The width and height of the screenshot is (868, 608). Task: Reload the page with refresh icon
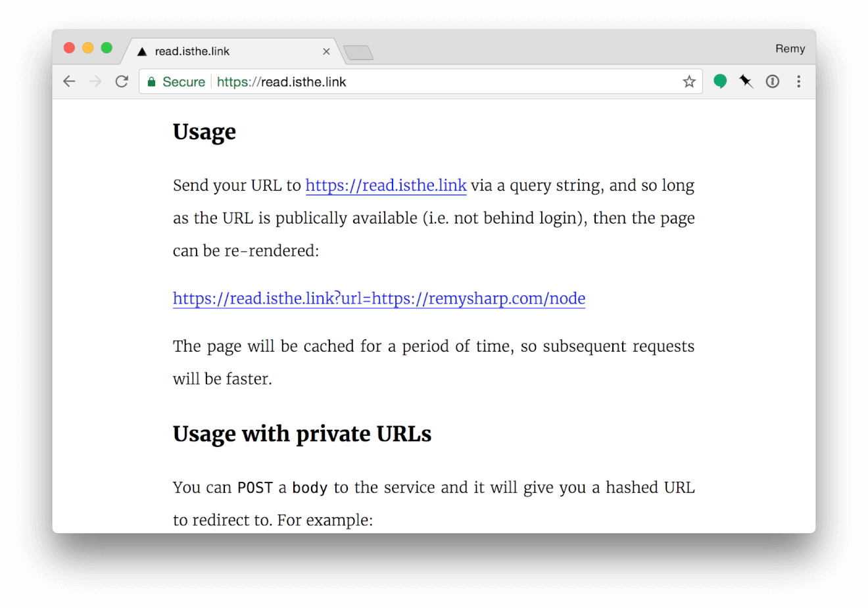point(122,82)
